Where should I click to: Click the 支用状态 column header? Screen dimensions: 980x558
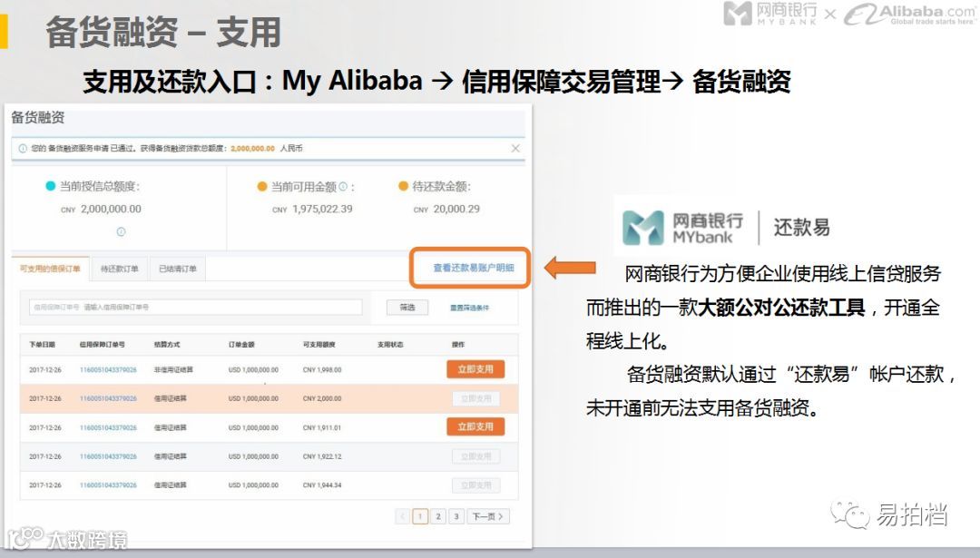tap(390, 345)
